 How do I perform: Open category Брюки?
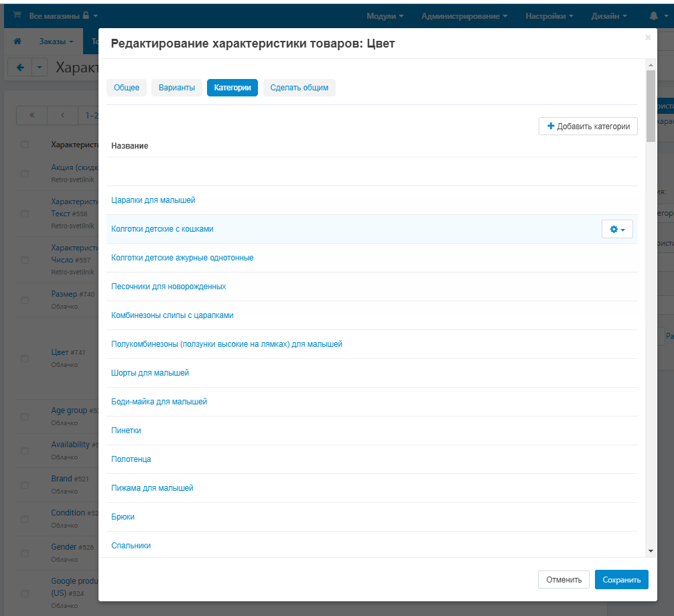(123, 517)
